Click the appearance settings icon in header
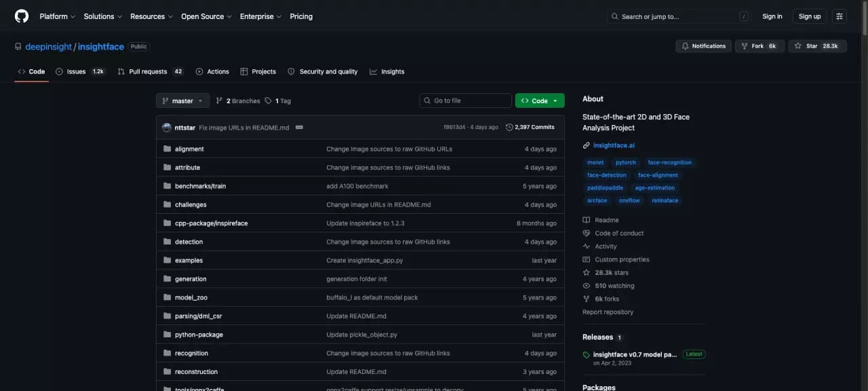 pyautogui.click(x=840, y=16)
